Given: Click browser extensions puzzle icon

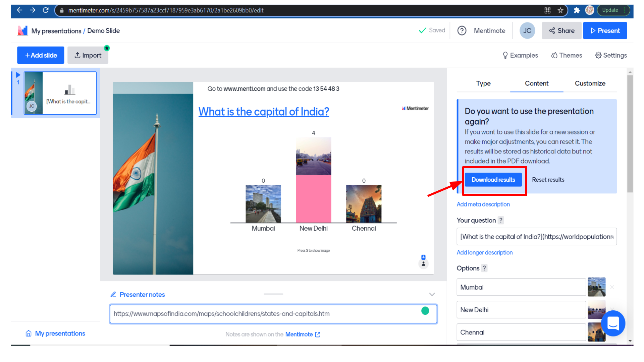Looking at the screenshot, I should click(x=577, y=10).
